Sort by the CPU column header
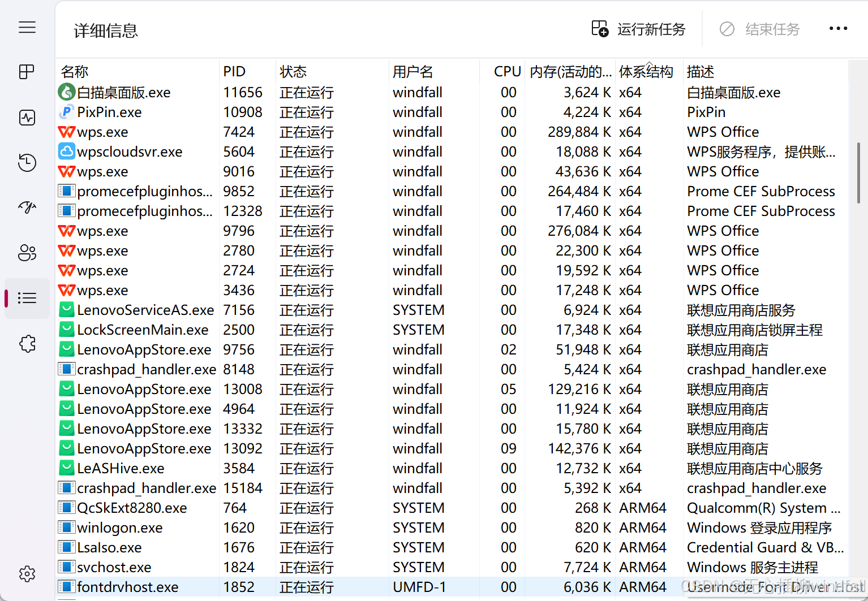Image resolution: width=868 pixels, height=601 pixels. click(x=502, y=72)
